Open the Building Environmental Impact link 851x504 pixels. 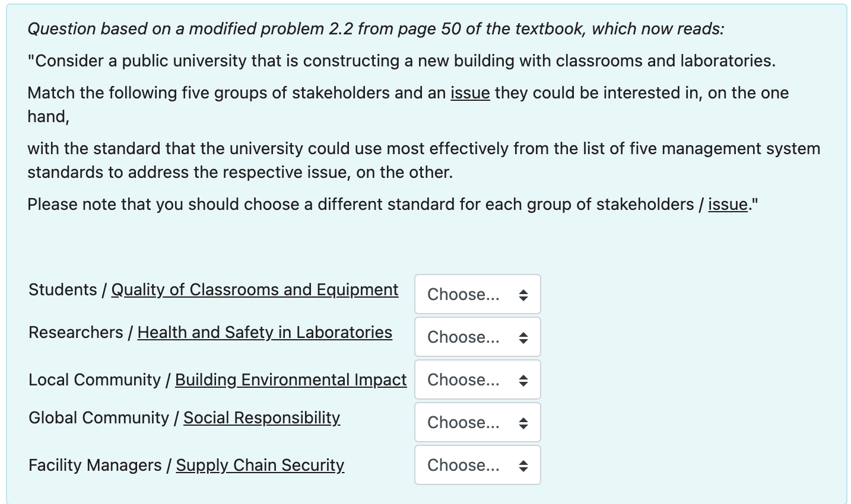(290, 379)
